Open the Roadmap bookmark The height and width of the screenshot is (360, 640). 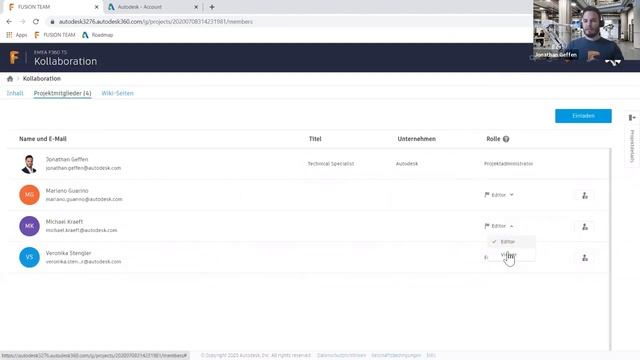pos(98,35)
